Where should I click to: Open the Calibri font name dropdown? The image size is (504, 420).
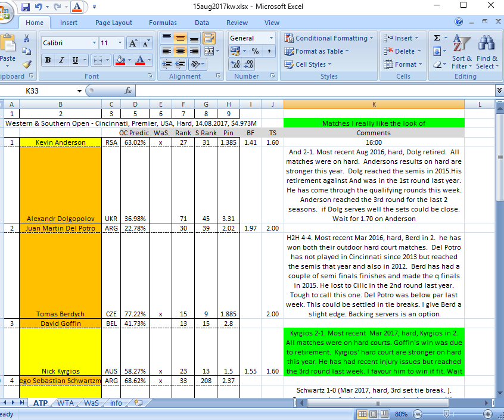point(94,43)
